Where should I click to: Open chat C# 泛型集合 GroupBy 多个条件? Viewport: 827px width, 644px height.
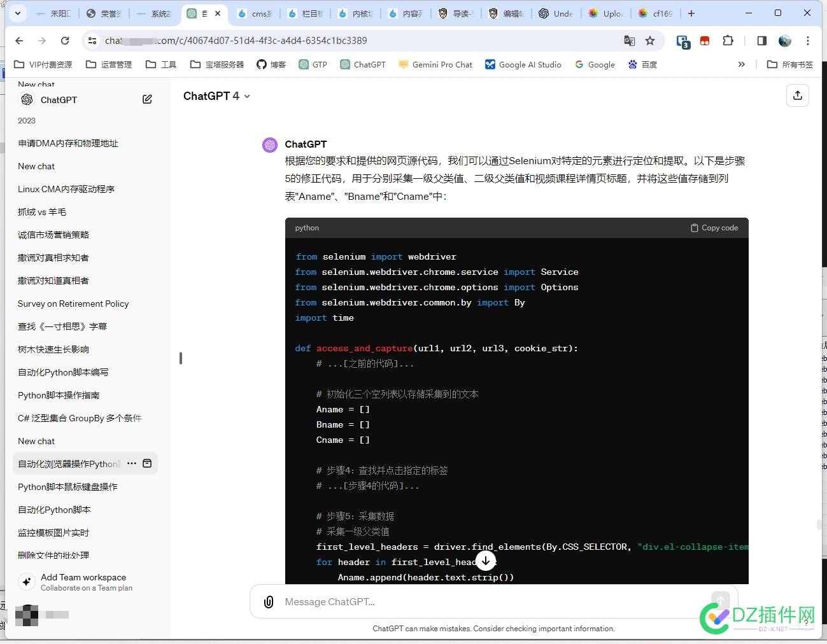(x=85, y=418)
